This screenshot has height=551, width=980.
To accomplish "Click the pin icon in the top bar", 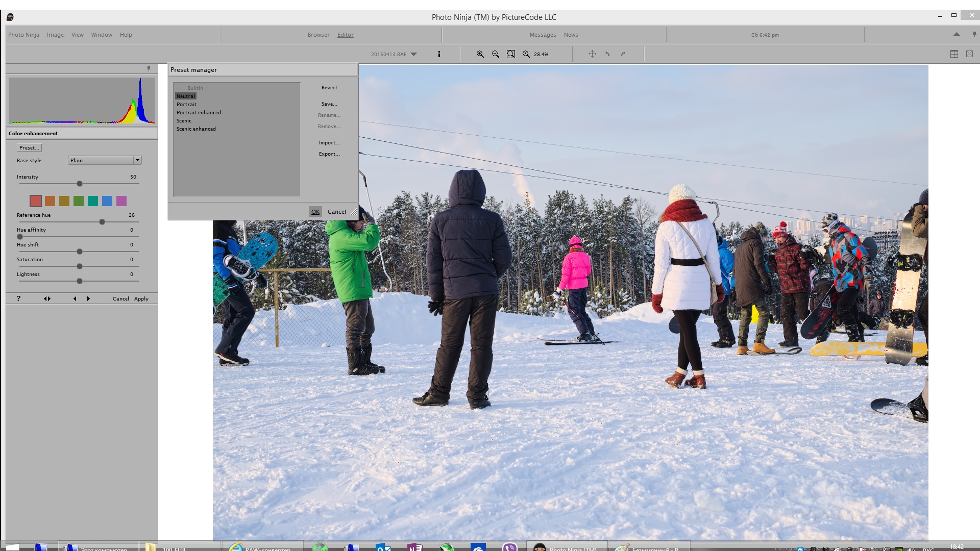I will 974,34.
